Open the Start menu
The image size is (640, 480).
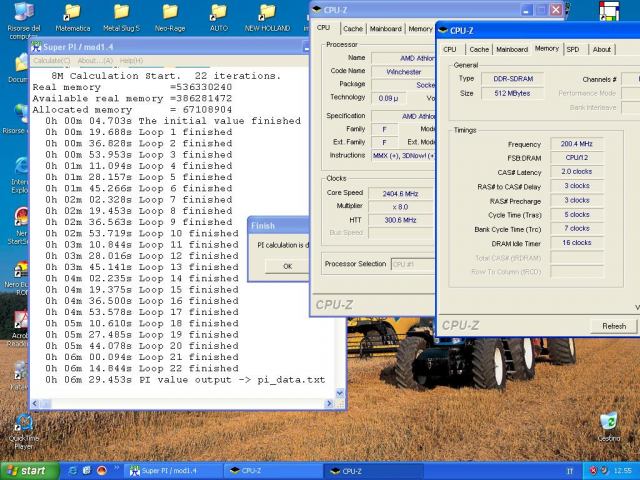coord(29,471)
